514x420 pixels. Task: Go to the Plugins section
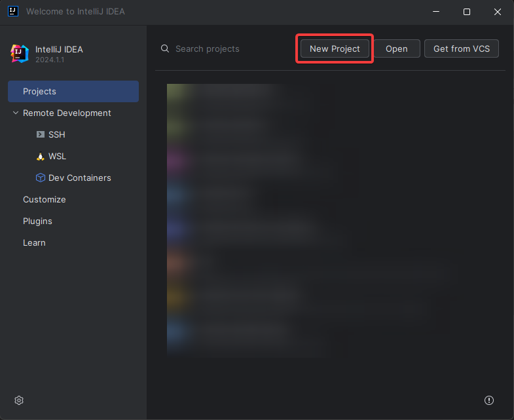pyautogui.click(x=37, y=221)
